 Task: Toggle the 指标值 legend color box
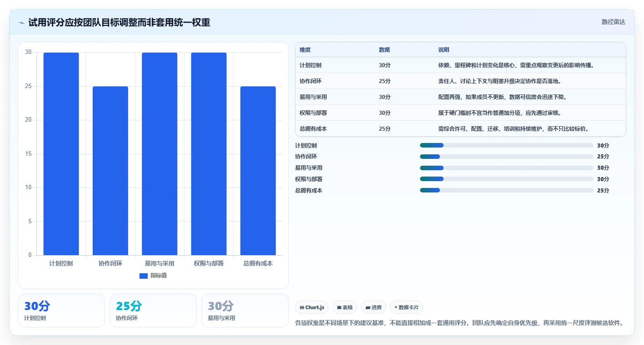pyautogui.click(x=144, y=276)
